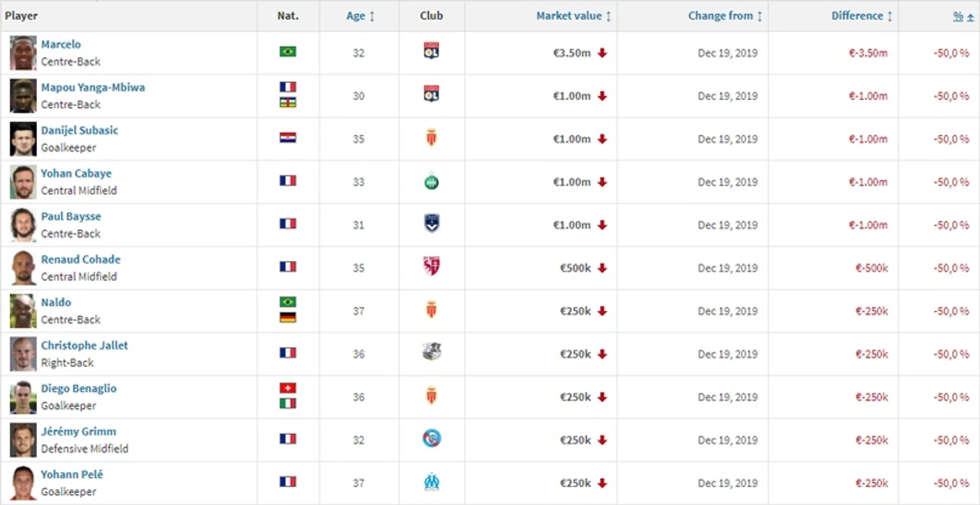Click Marseille crest in Yohann Pelé row
Viewport: 980px width, 505px height.
432,482
